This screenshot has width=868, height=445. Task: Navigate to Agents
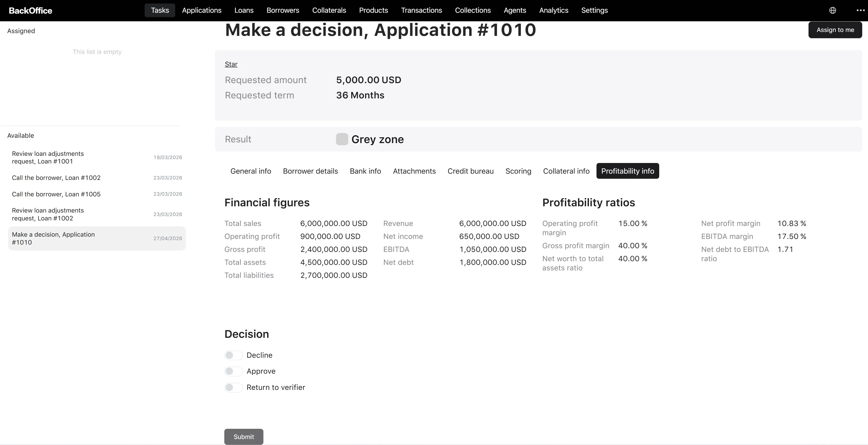coord(515,10)
